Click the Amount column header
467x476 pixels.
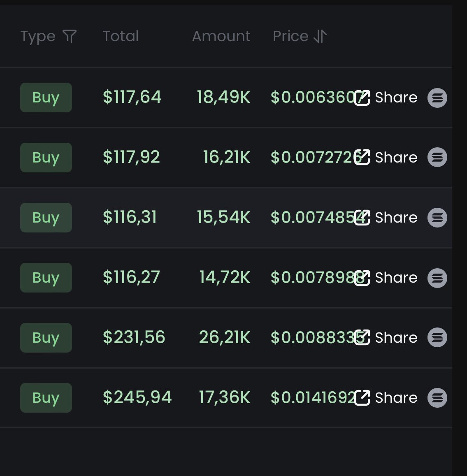tap(221, 36)
